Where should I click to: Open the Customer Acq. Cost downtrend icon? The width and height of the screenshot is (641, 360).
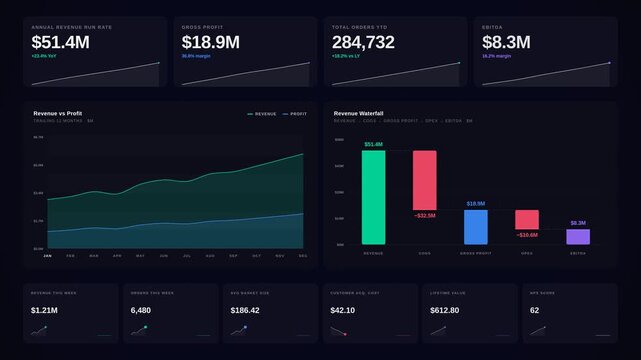pyautogui.click(x=338, y=331)
